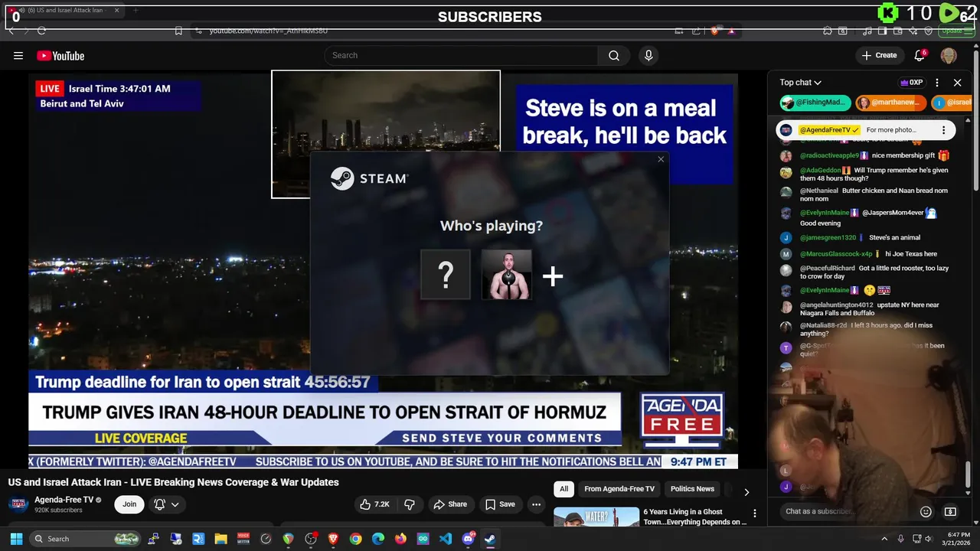Click @radioactiveapple9 username in chat
980x551 pixels.
pyautogui.click(x=829, y=155)
